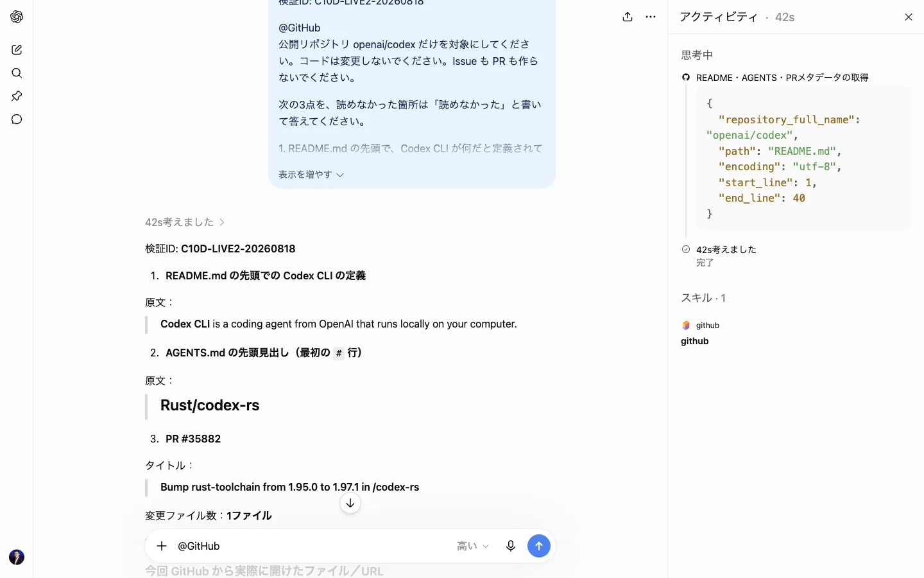
Task: Open the chat bubble icon in sidebar
Action: 17,119
